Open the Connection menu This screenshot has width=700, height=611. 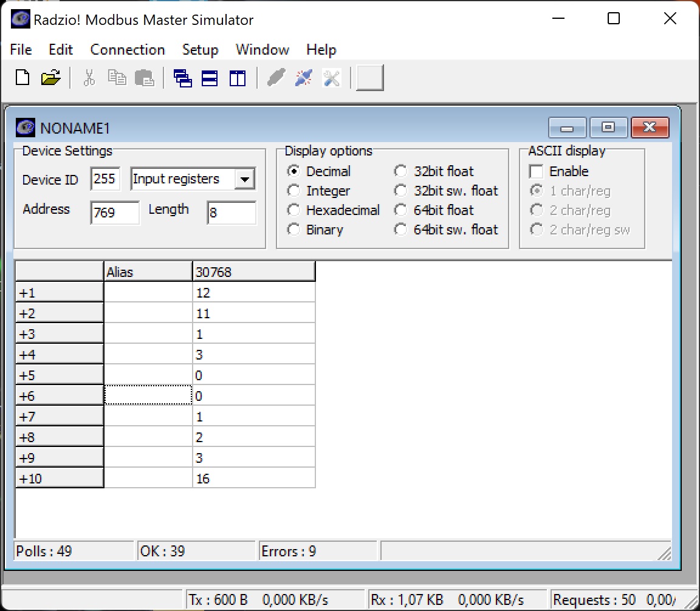[128, 49]
